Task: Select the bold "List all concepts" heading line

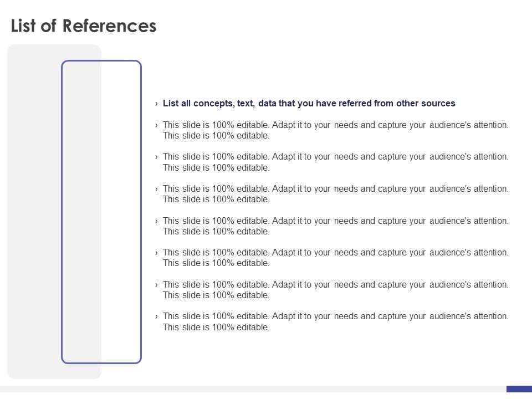Action: pyautogui.click(x=309, y=103)
